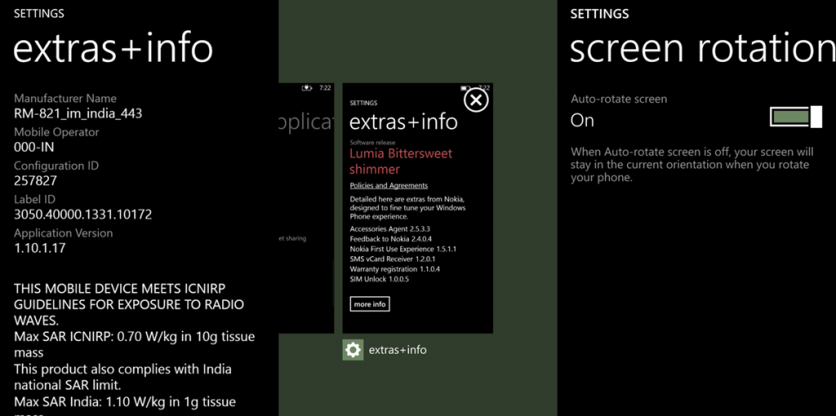Viewport: 836px width, 416px height.
Task: Click the 'On' status under Auto-rotate screen
Action: tap(582, 120)
